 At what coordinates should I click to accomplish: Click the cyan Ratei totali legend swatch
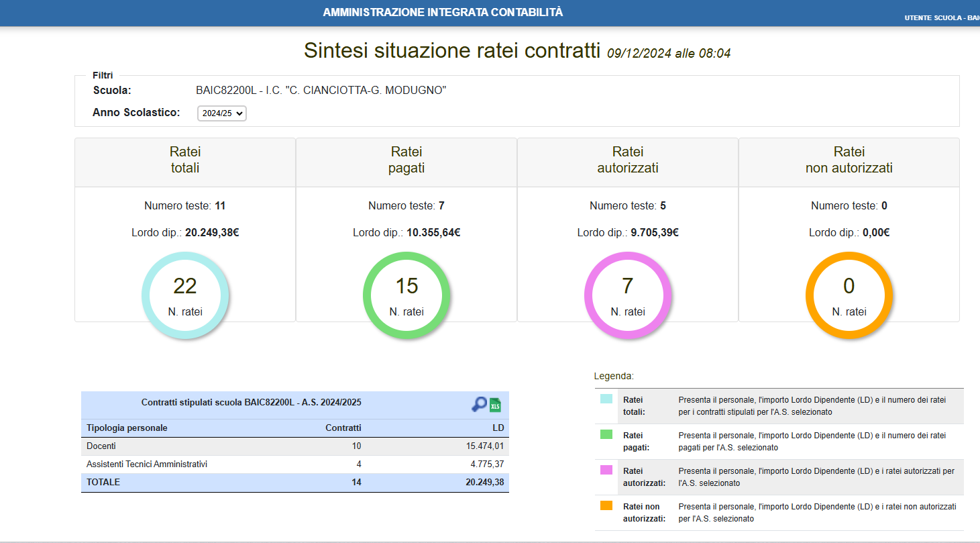coord(606,399)
